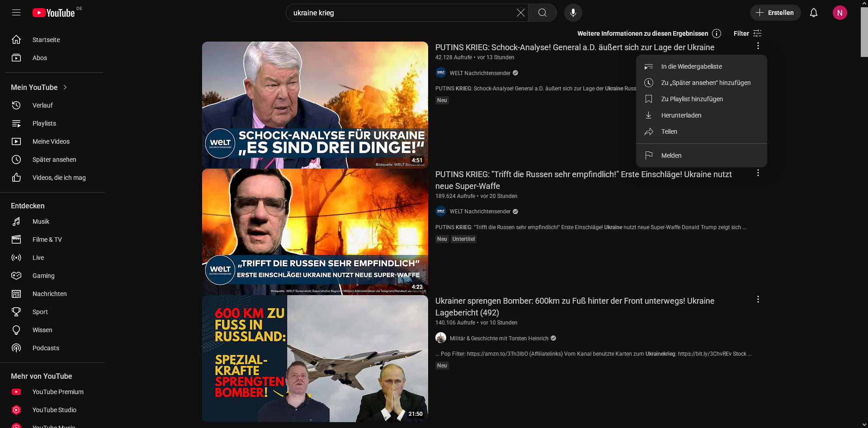This screenshot has height=428, width=868.
Task: Start voice search with microphone
Action: click(573, 13)
